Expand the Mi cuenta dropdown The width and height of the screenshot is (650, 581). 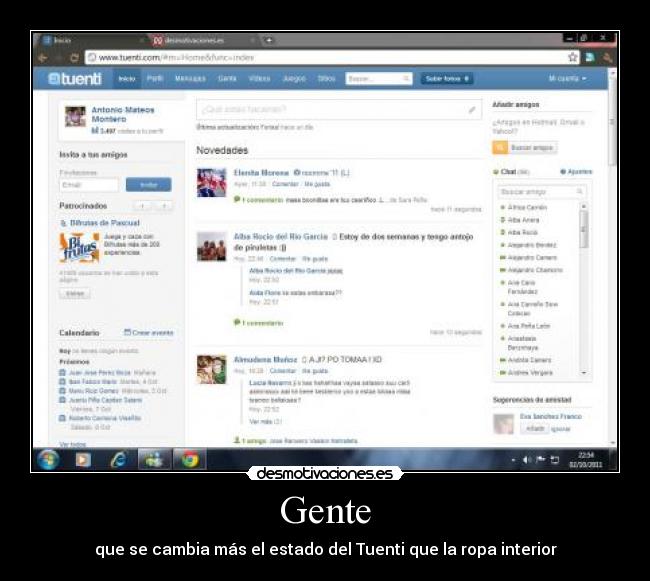[567, 78]
